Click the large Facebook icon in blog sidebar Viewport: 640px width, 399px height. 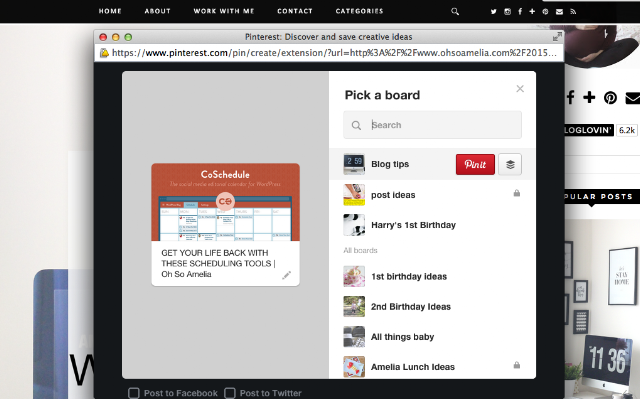570,98
